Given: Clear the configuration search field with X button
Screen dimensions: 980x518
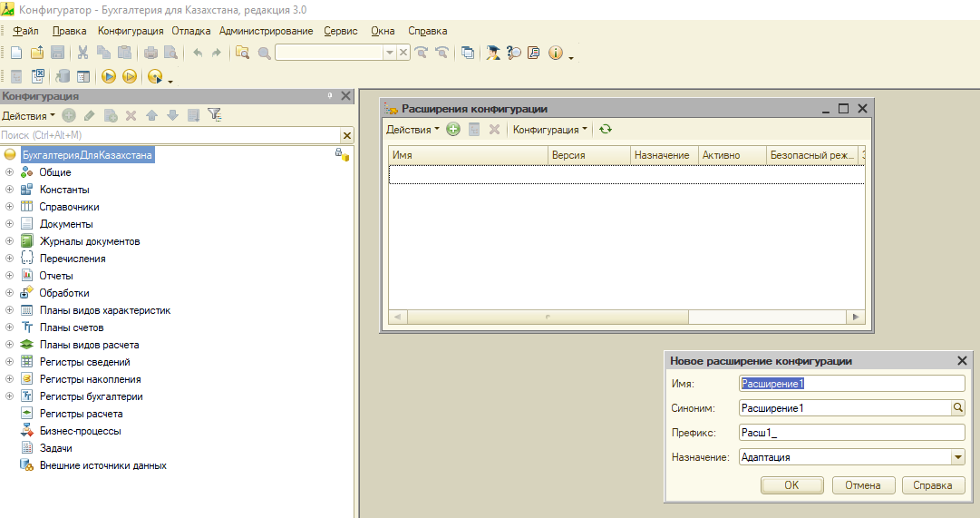Looking at the screenshot, I should click(347, 135).
